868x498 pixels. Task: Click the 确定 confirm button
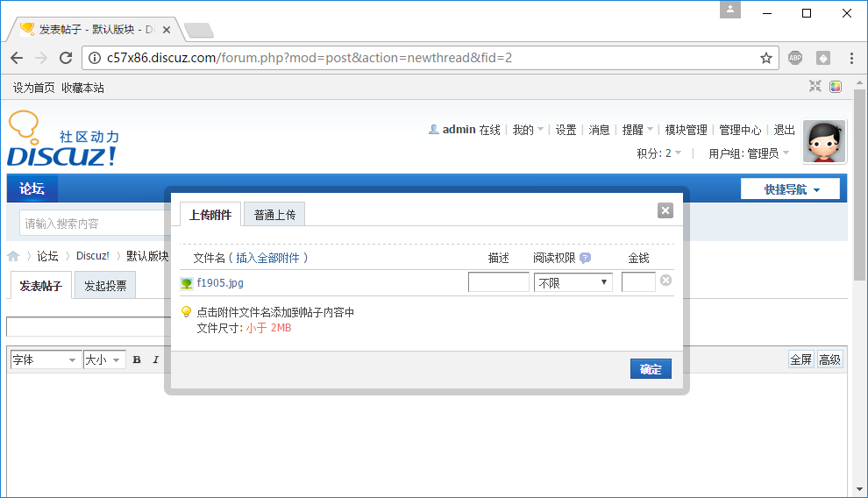pyautogui.click(x=651, y=369)
